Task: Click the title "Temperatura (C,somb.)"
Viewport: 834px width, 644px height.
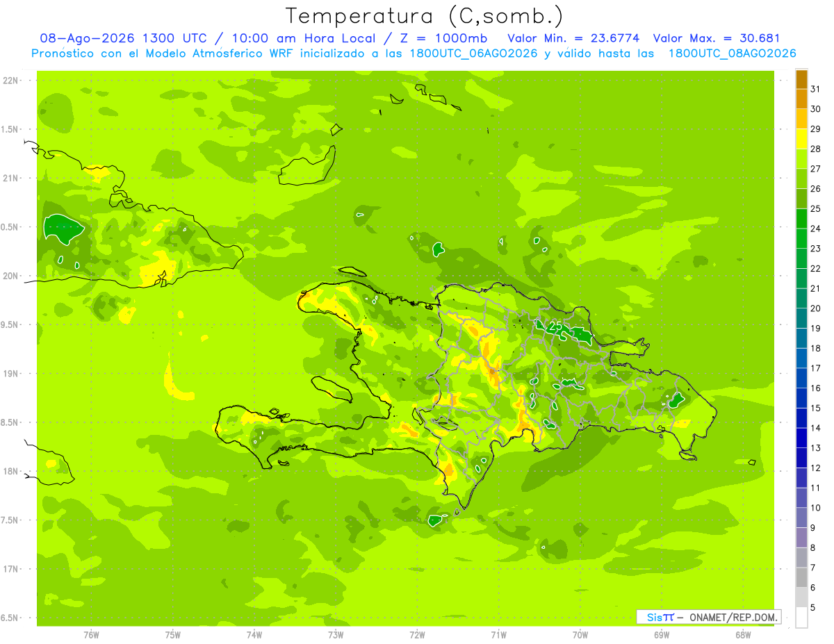Action: [425, 16]
